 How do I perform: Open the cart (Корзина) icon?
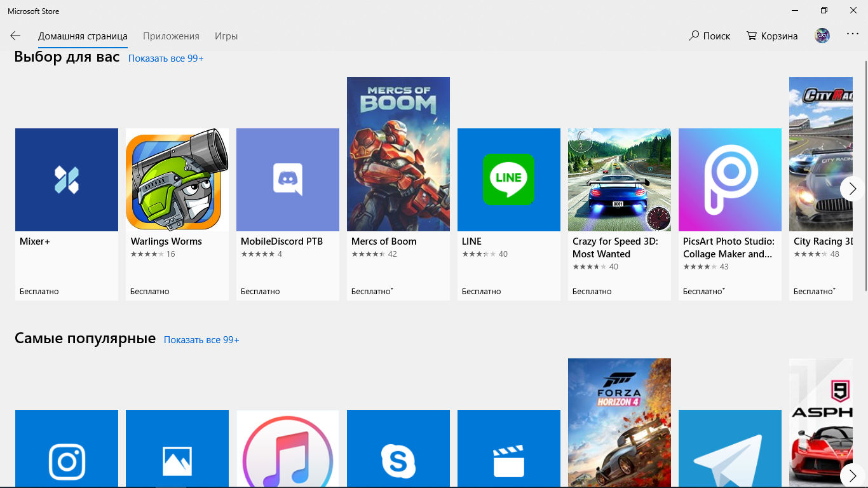click(752, 36)
